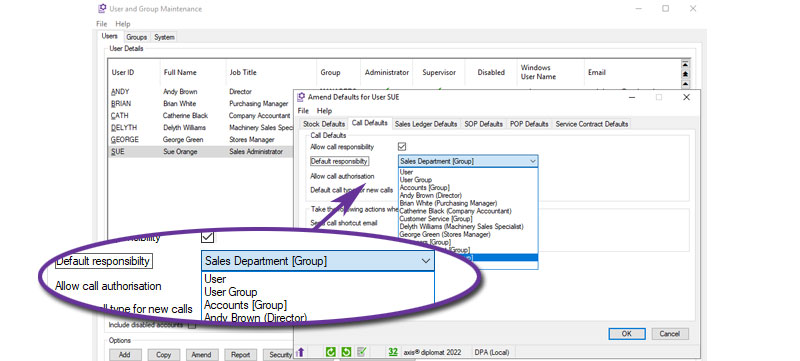Select the ANDY user ID row
The image size is (800, 361).
tap(120, 92)
